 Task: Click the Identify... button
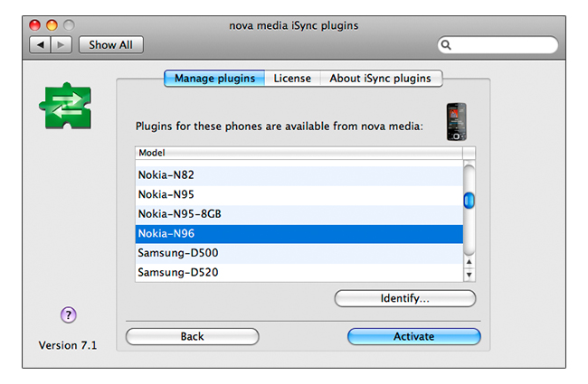(x=405, y=298)
